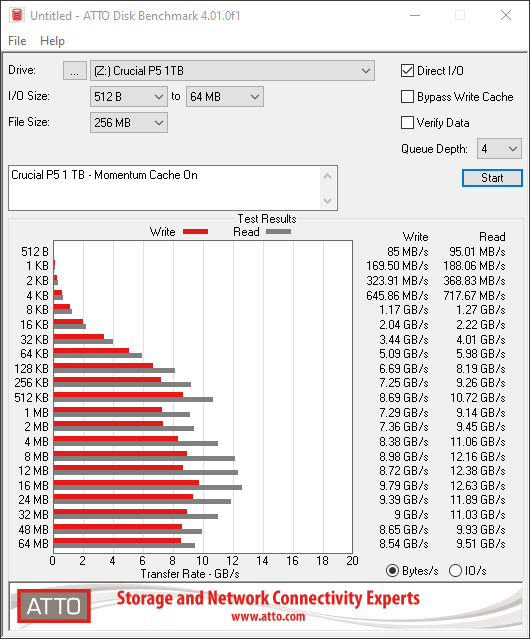Select the Bytes/s radio button
Screen dimensions: 530x639
[x=392, y=571]
